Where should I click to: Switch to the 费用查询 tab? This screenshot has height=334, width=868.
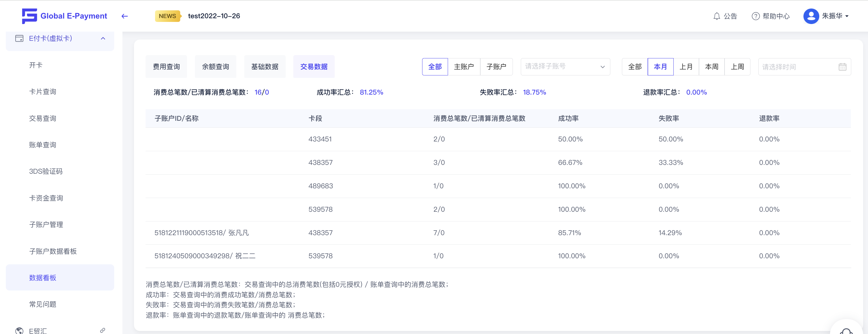tap(166, 67)
